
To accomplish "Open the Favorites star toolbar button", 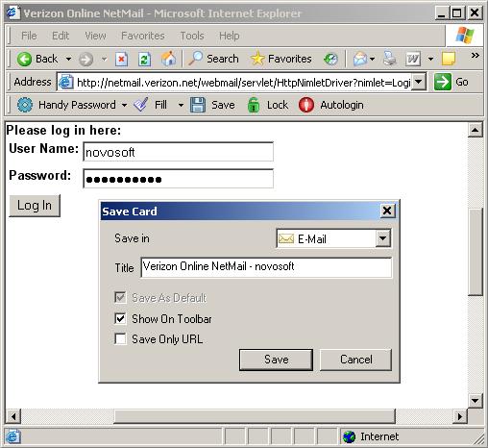I will coord(281,59).
